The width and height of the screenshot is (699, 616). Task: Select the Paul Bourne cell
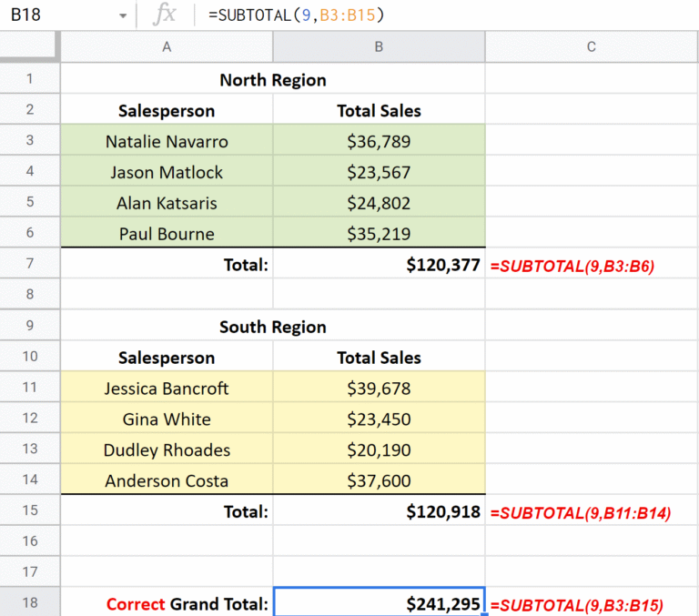coord(167,232)
